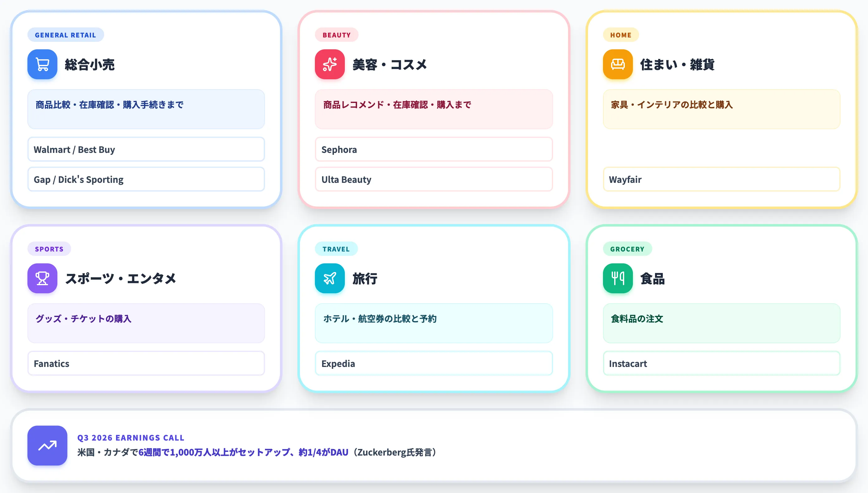868x493 pixels.
Task: Open the Fanatics entry
Action: click(x=146, y=363)
